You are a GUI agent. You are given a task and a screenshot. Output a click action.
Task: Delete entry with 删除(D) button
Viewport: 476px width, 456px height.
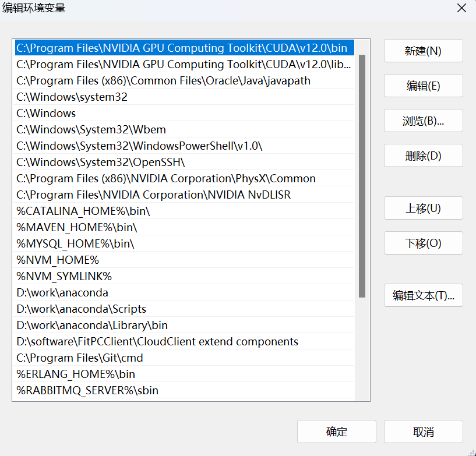(x=423, y=155)
